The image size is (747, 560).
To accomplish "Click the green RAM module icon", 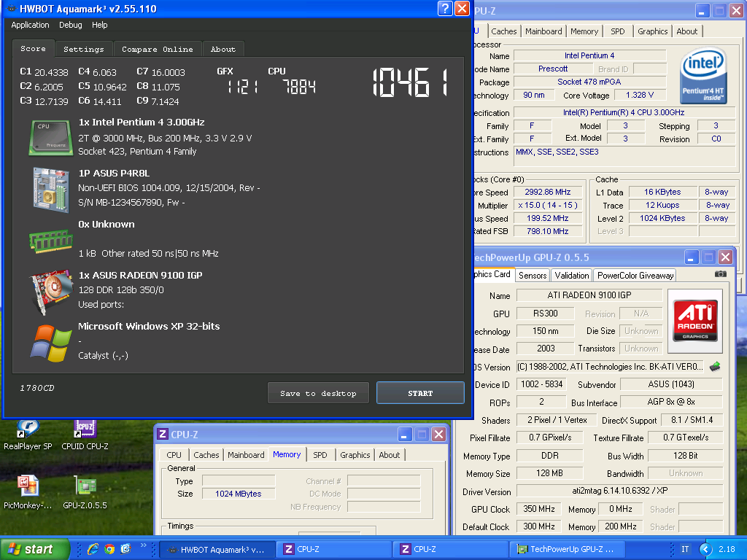I will [x=50, y=241].
